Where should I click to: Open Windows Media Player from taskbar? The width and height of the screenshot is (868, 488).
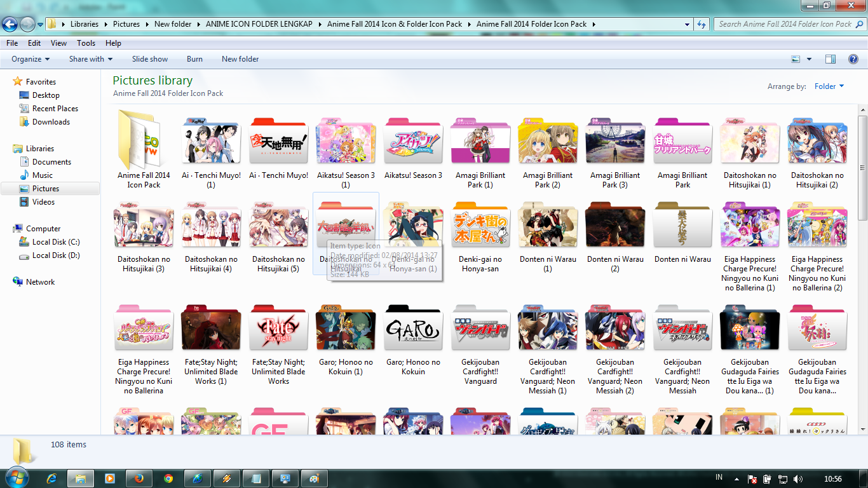click(x=109, y=478)
